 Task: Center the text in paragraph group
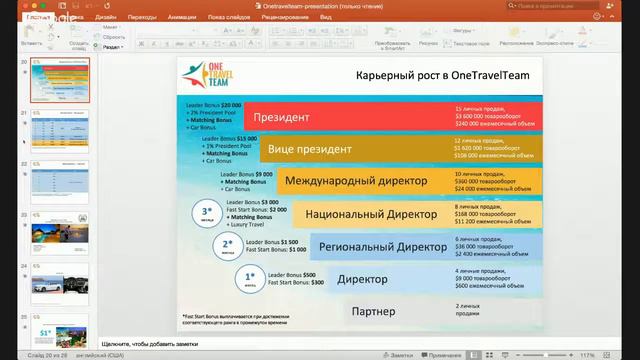coord(288,44)
